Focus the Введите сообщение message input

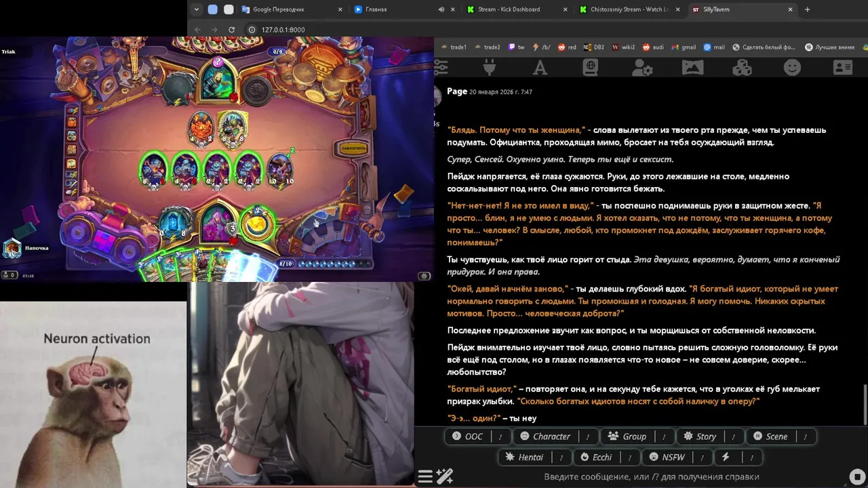pos(651,476)
